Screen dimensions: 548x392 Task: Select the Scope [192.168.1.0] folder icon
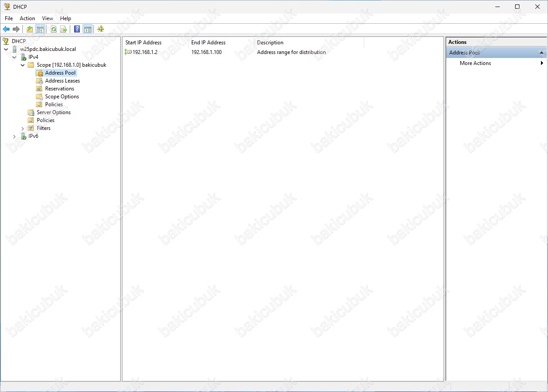pyautogui.click(x=31, y=65)
